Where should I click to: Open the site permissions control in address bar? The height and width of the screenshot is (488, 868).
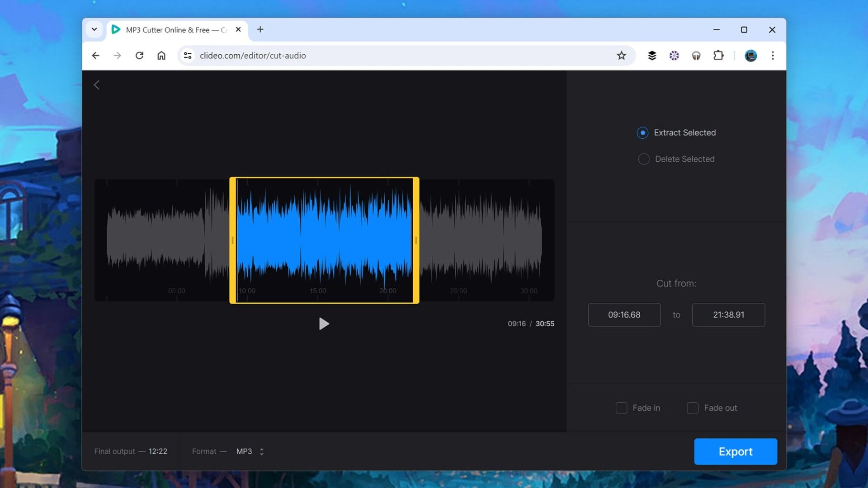click(188, 56)
